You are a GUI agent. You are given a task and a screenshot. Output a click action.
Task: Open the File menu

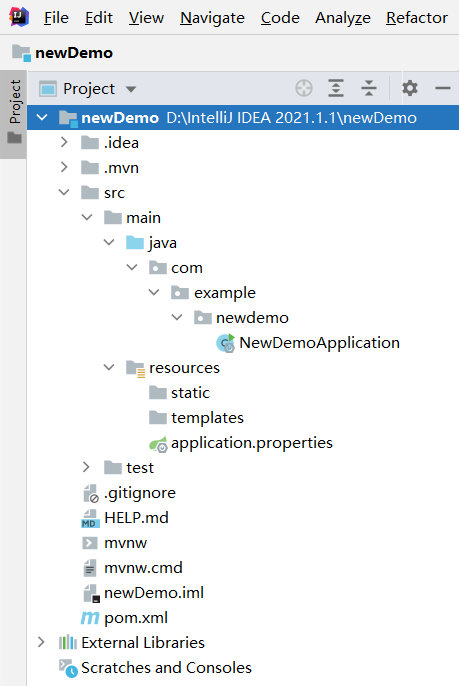(56, 18)
